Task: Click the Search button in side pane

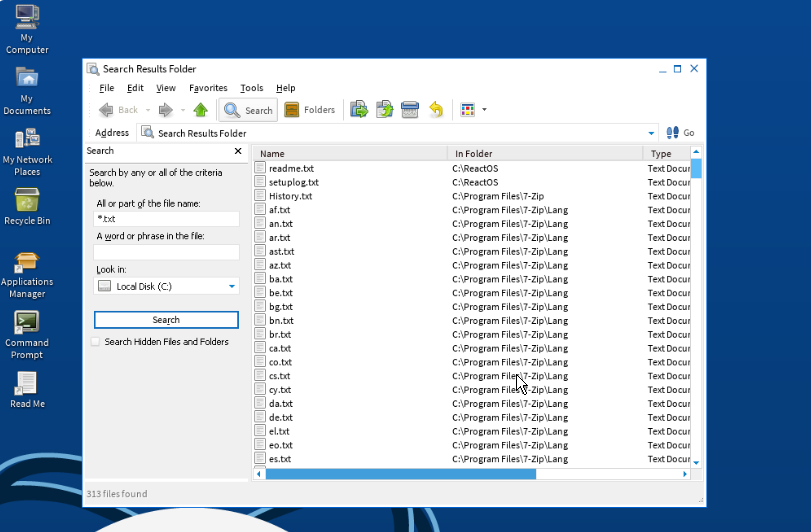Action: [166, 320]
